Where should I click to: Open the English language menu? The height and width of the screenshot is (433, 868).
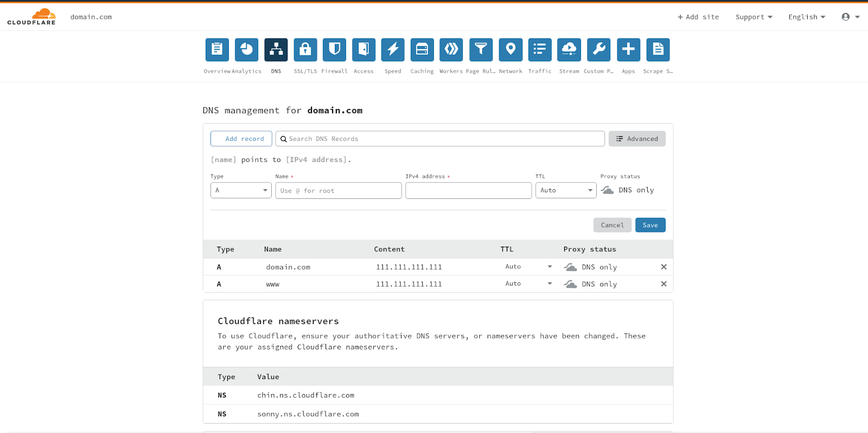(x=807, y=17)
